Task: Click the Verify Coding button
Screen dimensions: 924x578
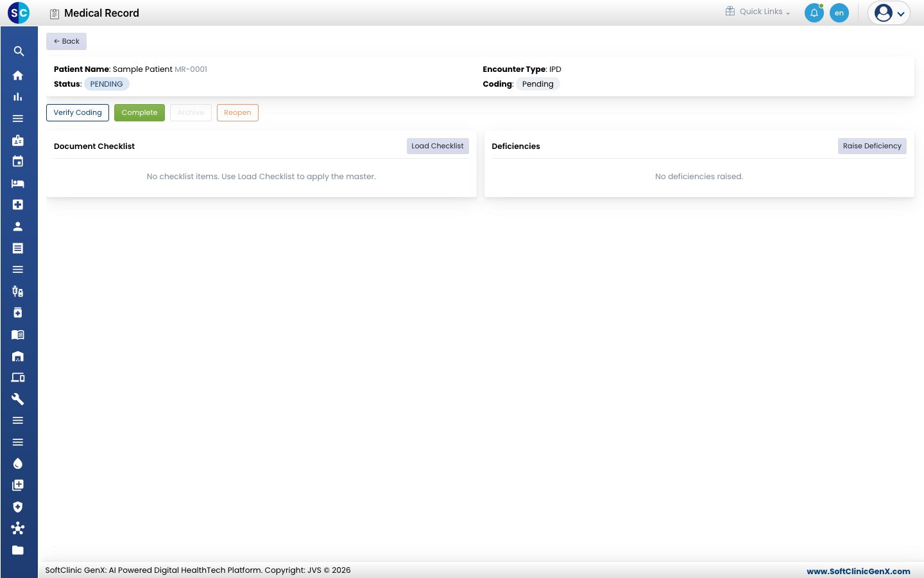Action: coord(78,112)
